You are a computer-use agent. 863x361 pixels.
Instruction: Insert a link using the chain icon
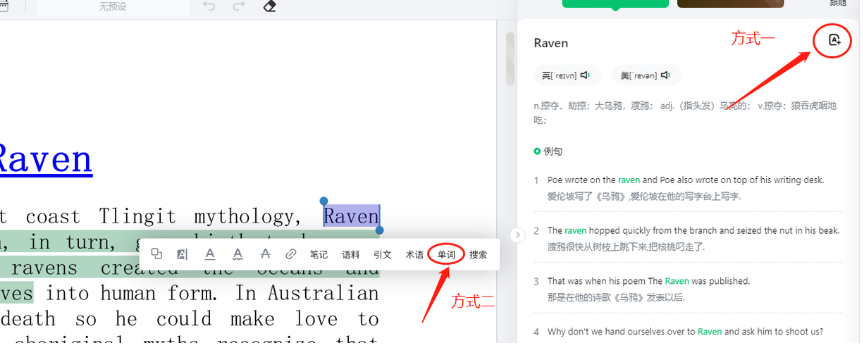tap(291, 254)
